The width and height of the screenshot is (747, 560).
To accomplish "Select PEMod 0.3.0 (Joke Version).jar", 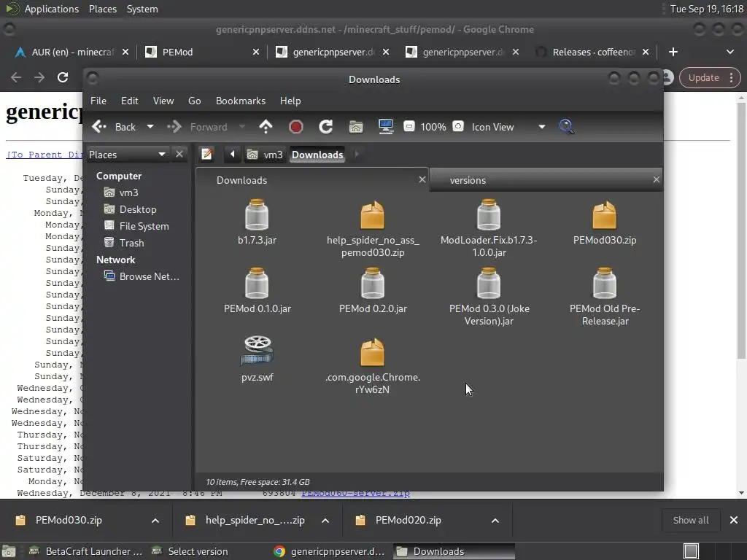I will pyautogui.click(x=489, y=297).
